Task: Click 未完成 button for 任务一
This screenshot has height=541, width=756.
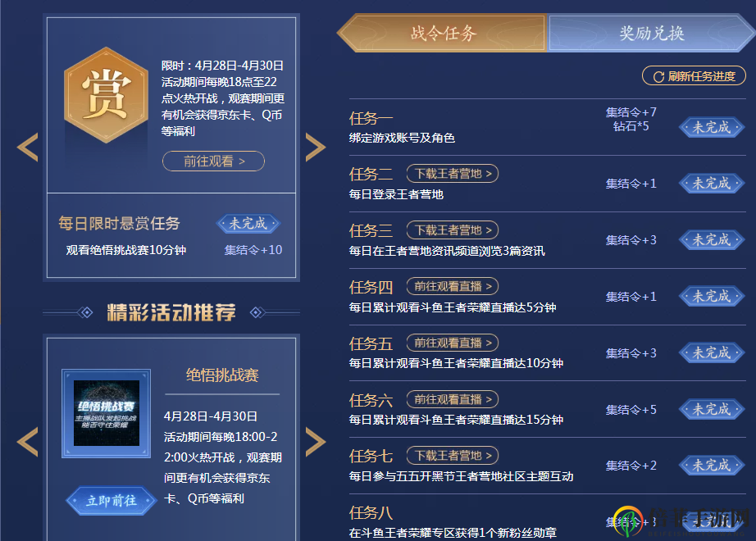Action: click(711, 128)
